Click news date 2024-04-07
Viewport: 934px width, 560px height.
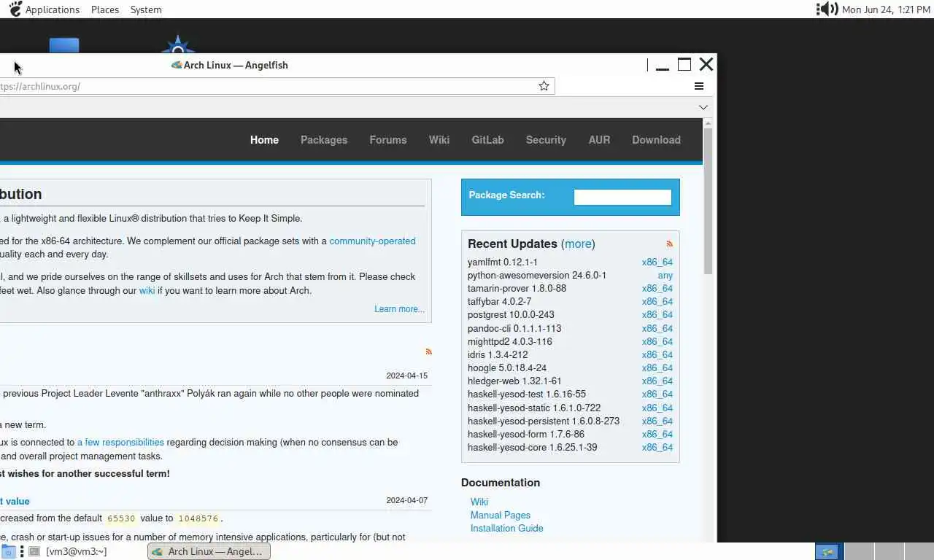pos(407,501)
